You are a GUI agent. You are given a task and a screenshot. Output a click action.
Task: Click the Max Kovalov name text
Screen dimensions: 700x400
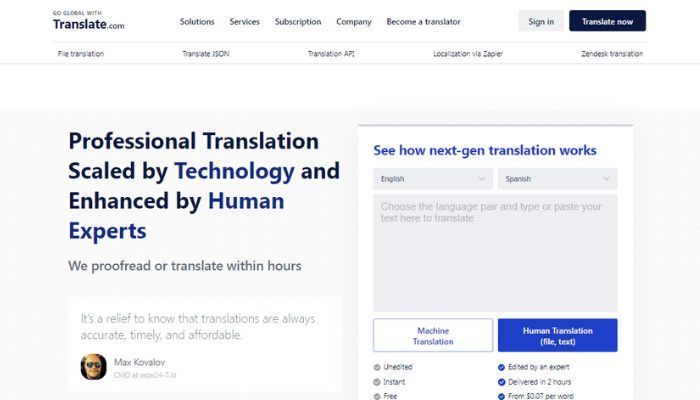[x=139, y=362]
